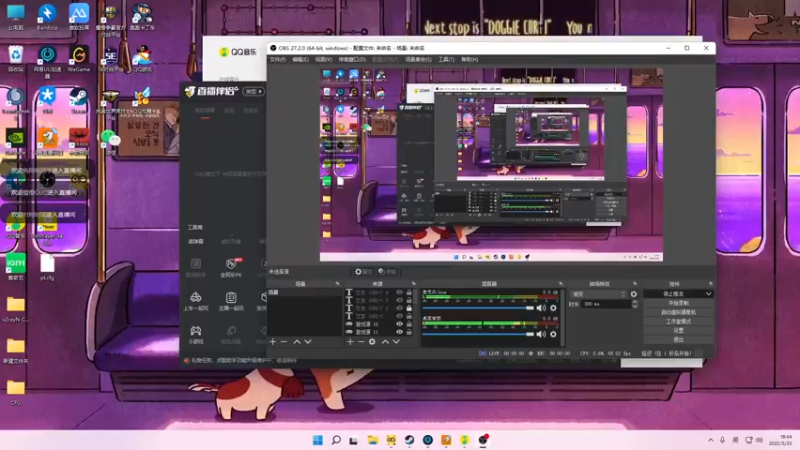Toggle the lock for 文本 (GDI+) 4 source
This screenshot has width=800, height=450.
pyautogui.click(x=409, y=292)
